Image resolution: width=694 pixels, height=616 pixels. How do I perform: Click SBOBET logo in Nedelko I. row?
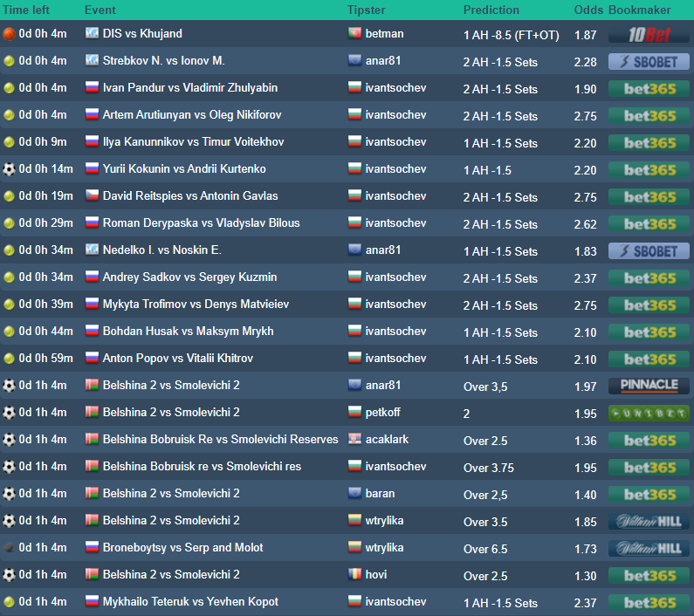point(649,251)
